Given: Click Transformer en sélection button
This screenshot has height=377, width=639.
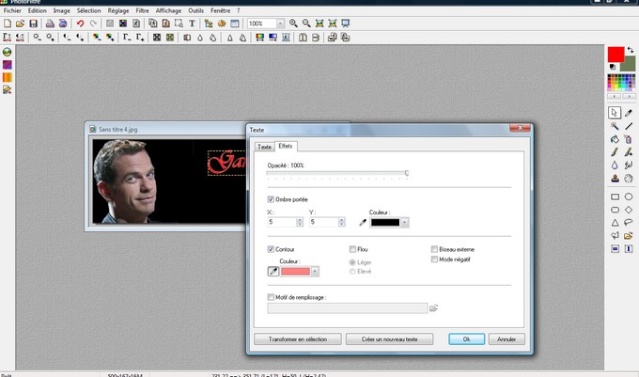Looking at the screenshot, I should [298, 339].
